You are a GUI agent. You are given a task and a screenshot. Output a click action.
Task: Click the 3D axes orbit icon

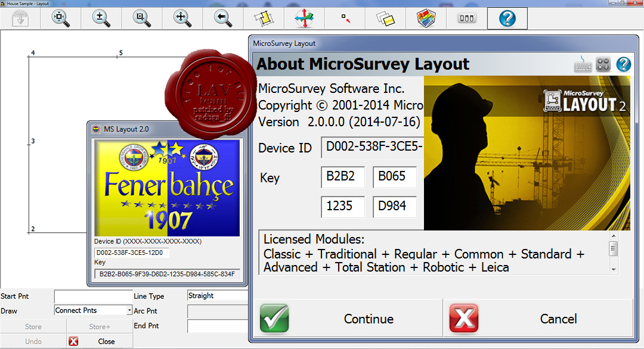coord(304,18)
